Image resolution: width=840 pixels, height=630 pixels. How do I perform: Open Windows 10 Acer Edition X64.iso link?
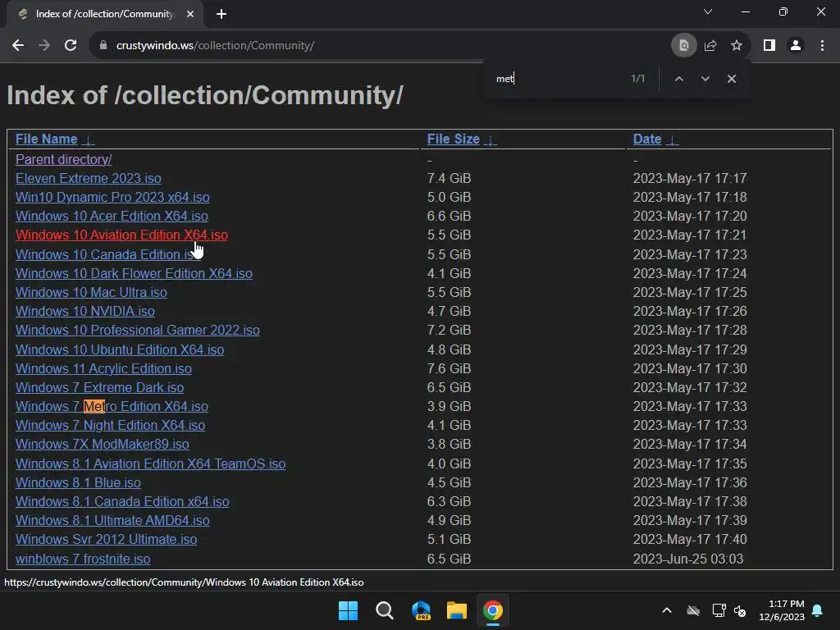pyautogui.click(x=112, y=216)
